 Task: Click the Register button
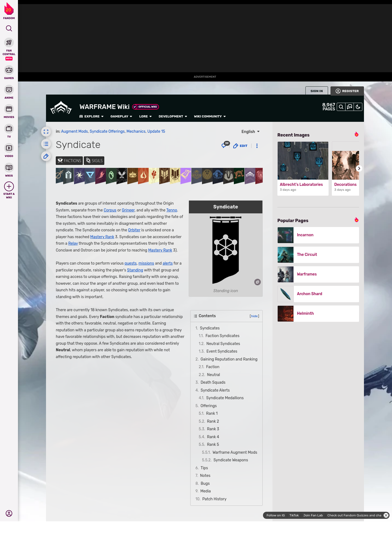[x=347, y=91]
